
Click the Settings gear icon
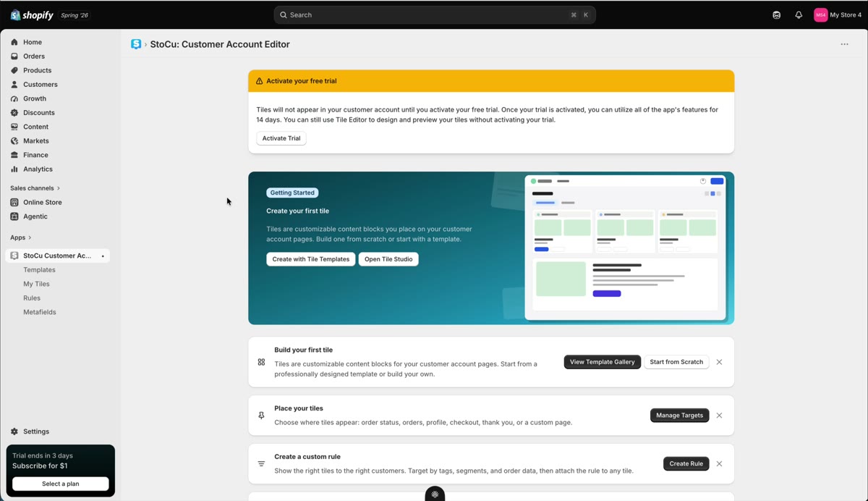click(14, 431)
